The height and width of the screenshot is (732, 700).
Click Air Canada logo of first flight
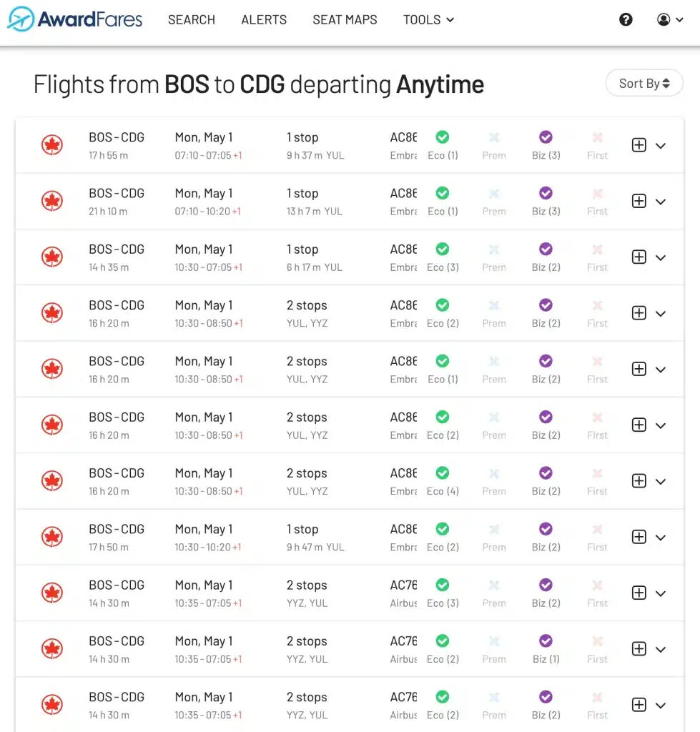[51, 144]
